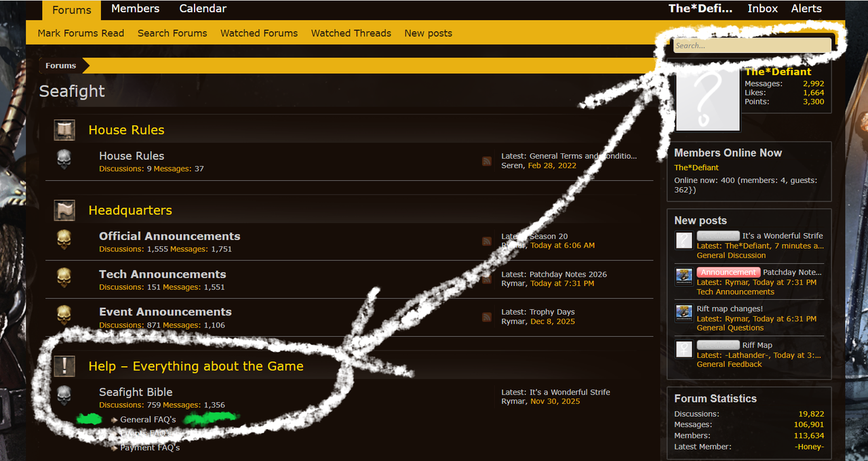This screenshot has height=461, width=868.
Task: Open latest It's a Wonderful Strife in Seafight Bible row
Action: click(570, 393)
